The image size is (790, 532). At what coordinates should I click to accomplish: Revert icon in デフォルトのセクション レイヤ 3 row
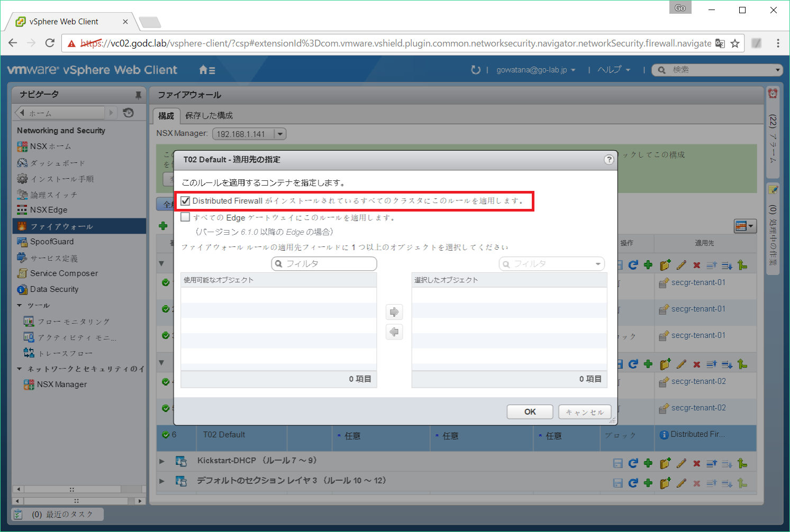(633, 483)
